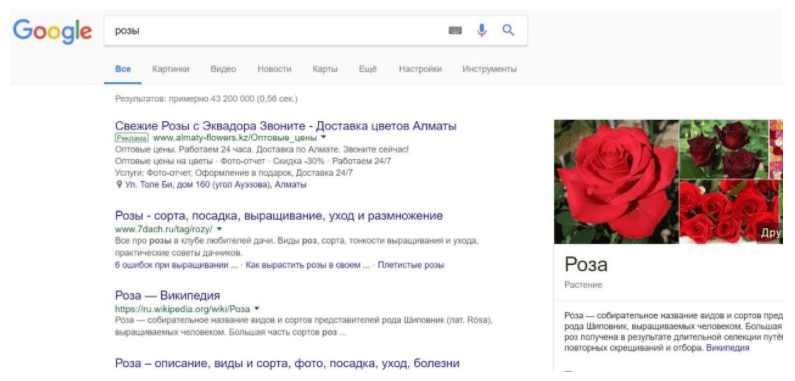The width and height of the screenshot is (795, 381).
Task: Open Как вырастить розы в своем sitelink
Action: (x=308, y=265)
